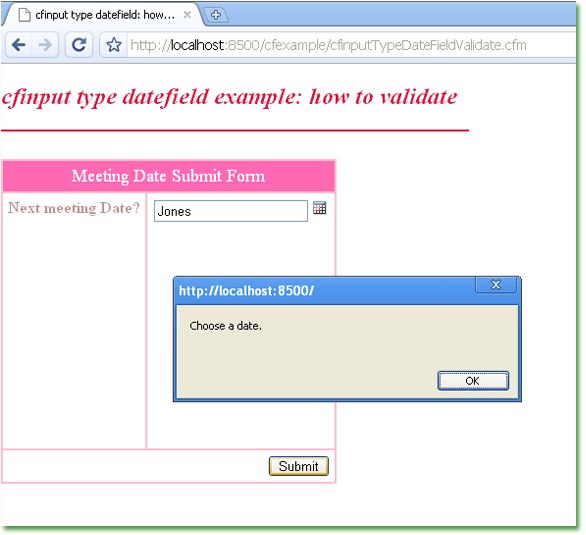Reload the page with the refresh icon
586x535 pixels.
tap(79, 45)
